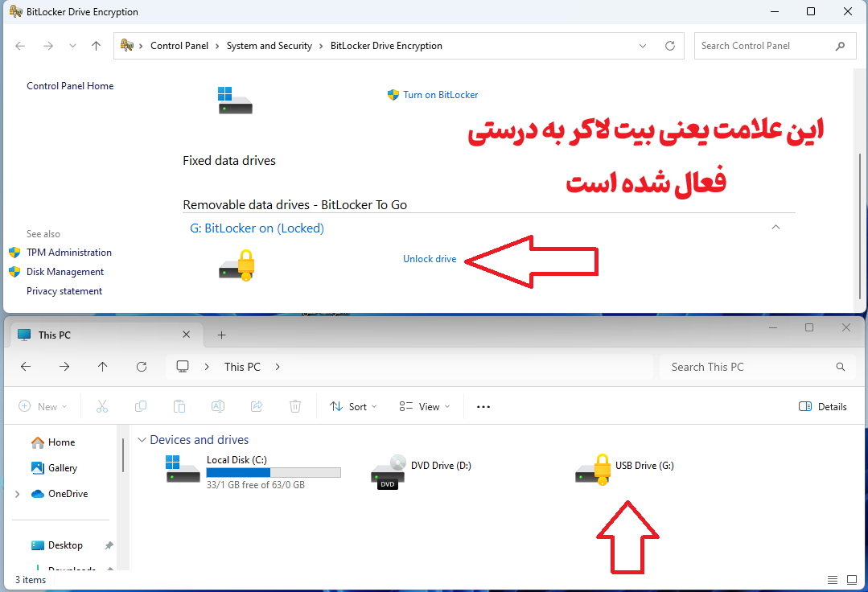Toggle the Details pane button
Image resolution: width=868 pixels, height=592 pixels.
(x=822, y=407)
